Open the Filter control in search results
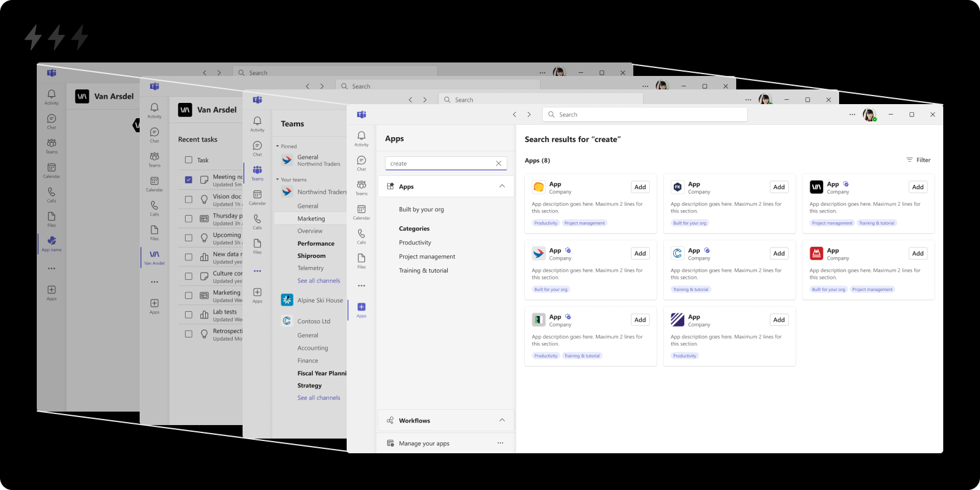This screenshot has width=980, height=490. tap(918, 160)
